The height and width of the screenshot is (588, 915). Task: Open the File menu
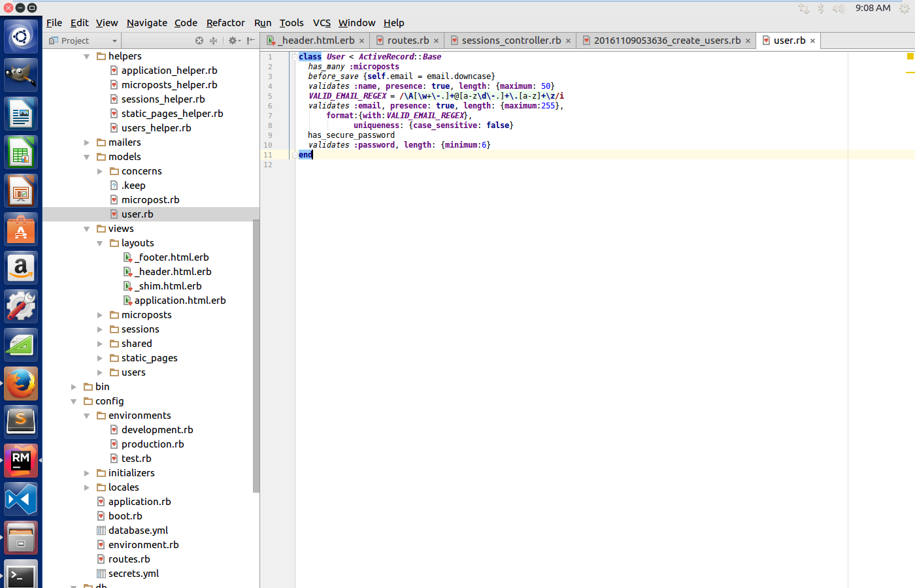[54, 22]
